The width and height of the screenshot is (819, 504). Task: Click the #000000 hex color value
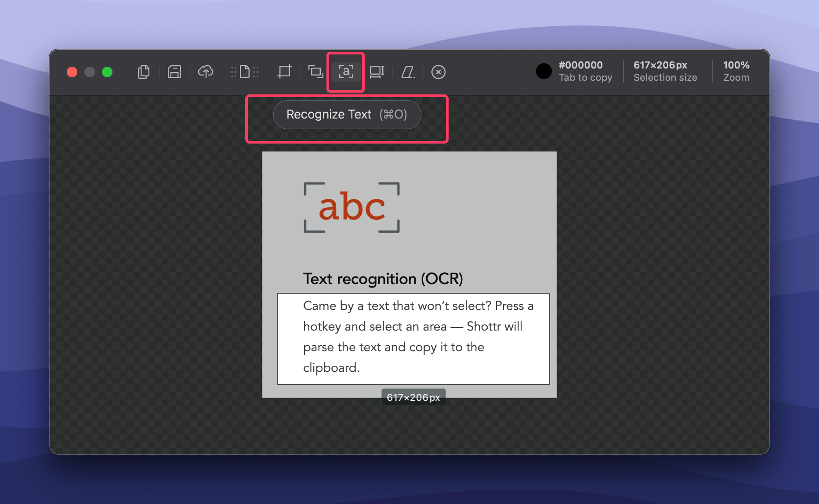580,65
